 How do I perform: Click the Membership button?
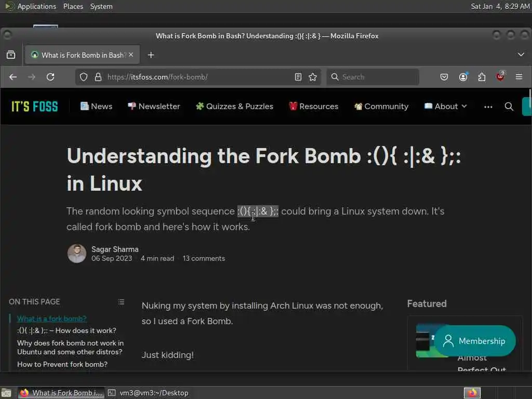475,341
